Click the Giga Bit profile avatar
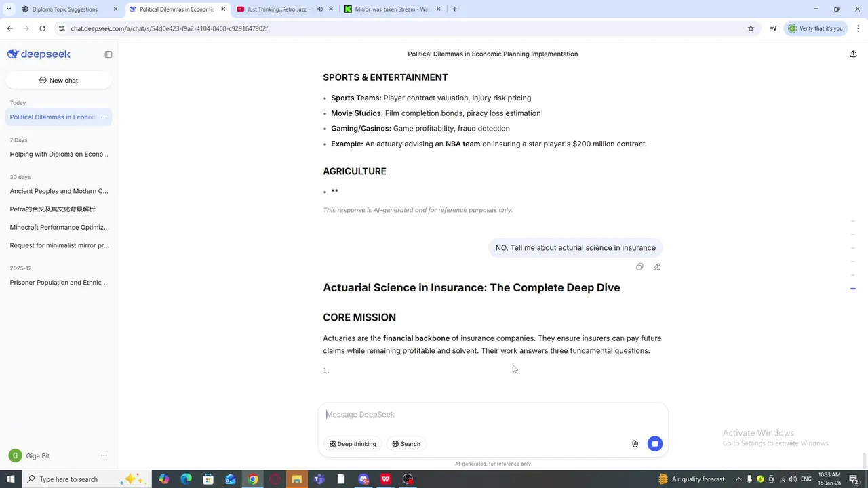This screenshot has height=488, width=868. pos(15,456)
